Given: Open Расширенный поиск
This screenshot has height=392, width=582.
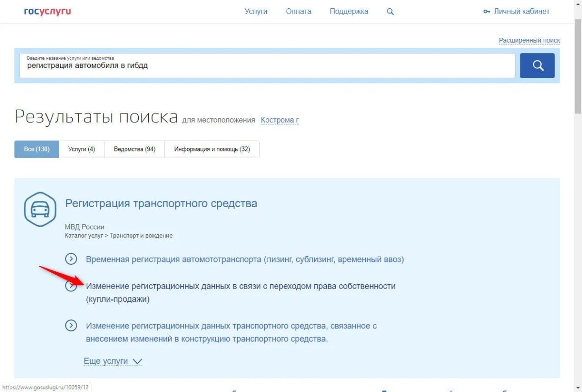Looking at the screenshot, I should [530, 40].
